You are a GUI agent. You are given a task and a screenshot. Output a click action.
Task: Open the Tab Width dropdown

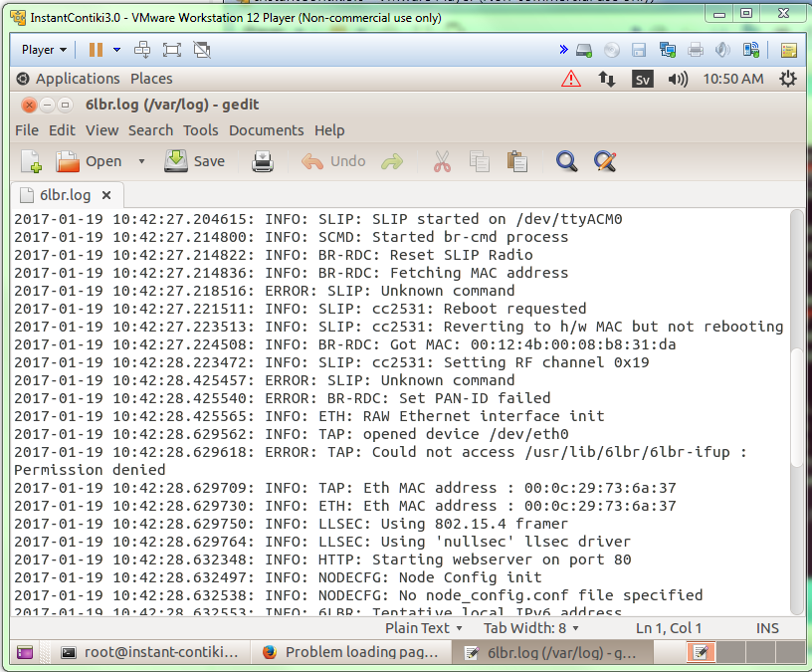tap(530, 628)
